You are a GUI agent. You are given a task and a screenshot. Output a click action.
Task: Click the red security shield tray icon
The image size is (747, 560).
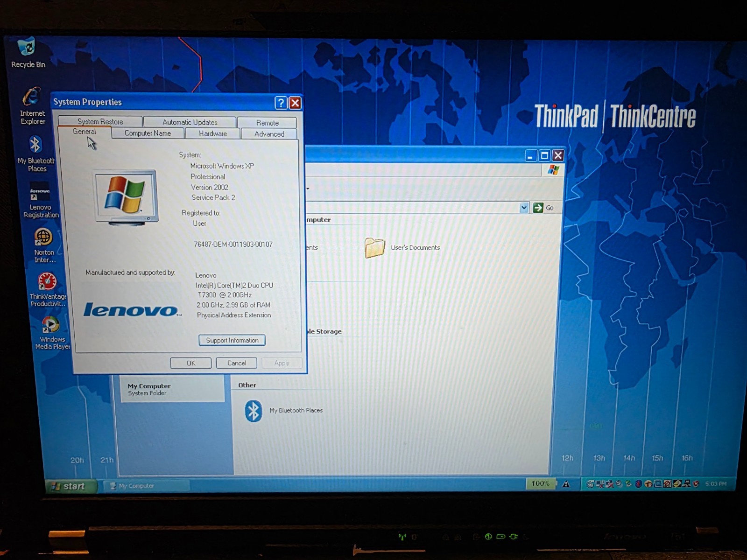coord(696,484)
